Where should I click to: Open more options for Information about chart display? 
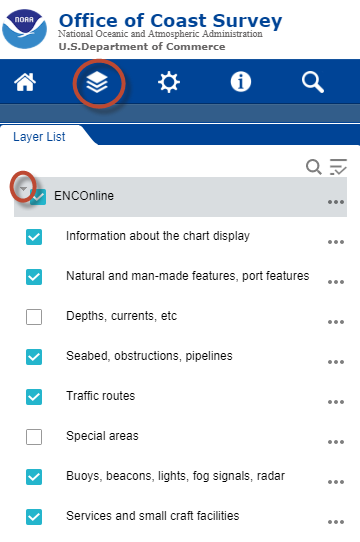[x=335, y=242]
